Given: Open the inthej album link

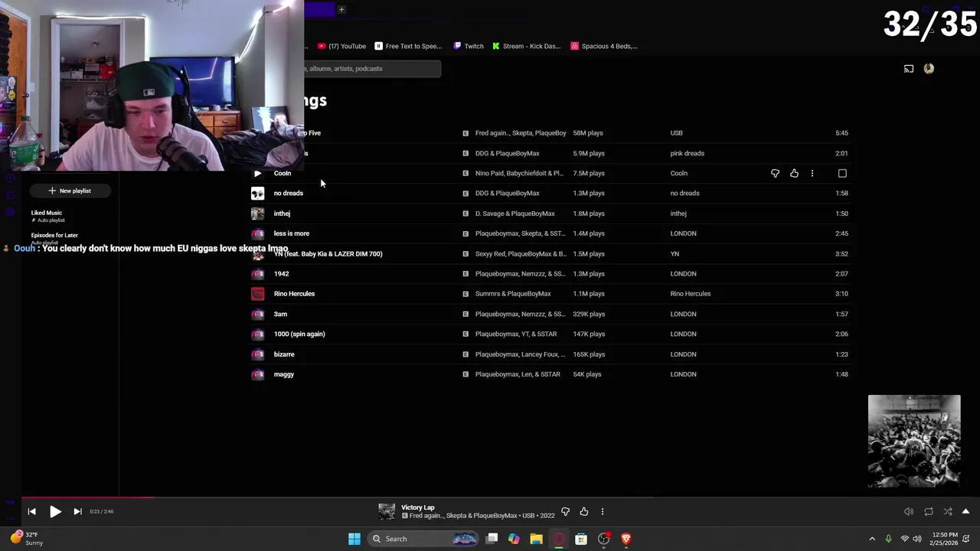Looking at the screenshot, I should pyautogui.click(x=678, y=214).
